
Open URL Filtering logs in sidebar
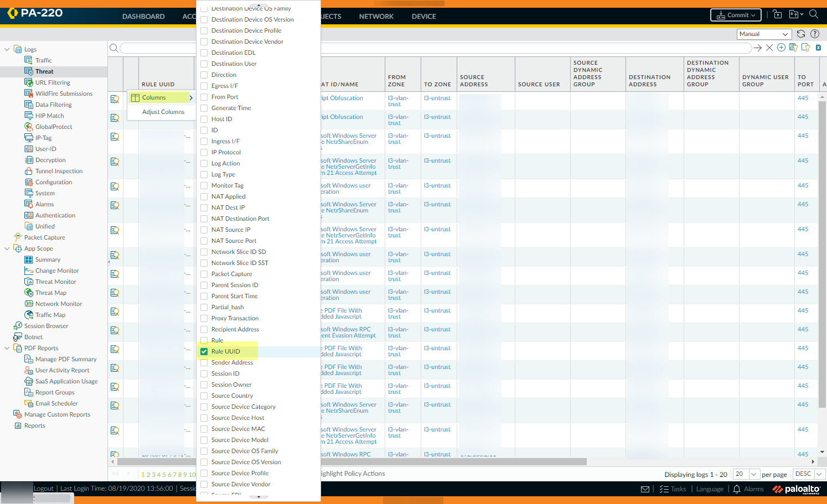point(53,82)
